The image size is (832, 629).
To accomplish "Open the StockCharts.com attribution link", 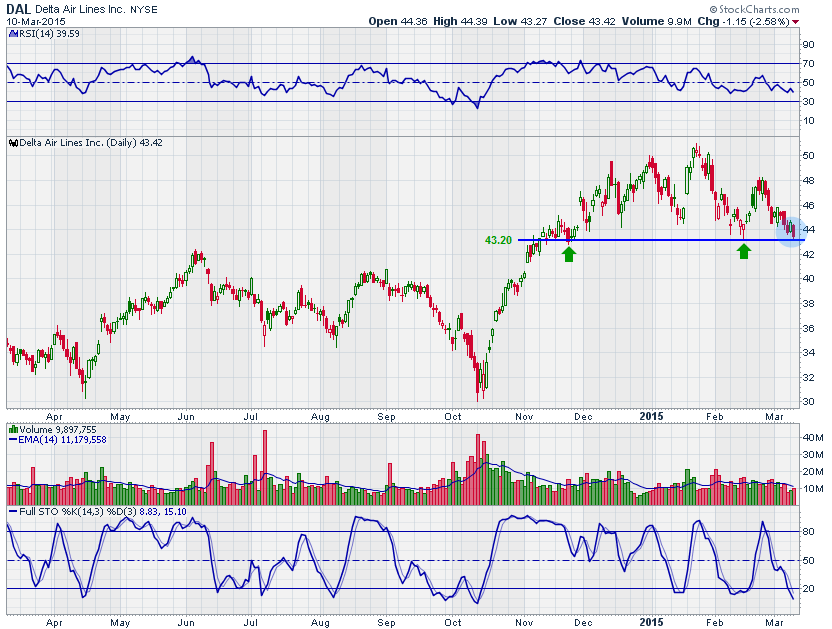I will (755, 9).
